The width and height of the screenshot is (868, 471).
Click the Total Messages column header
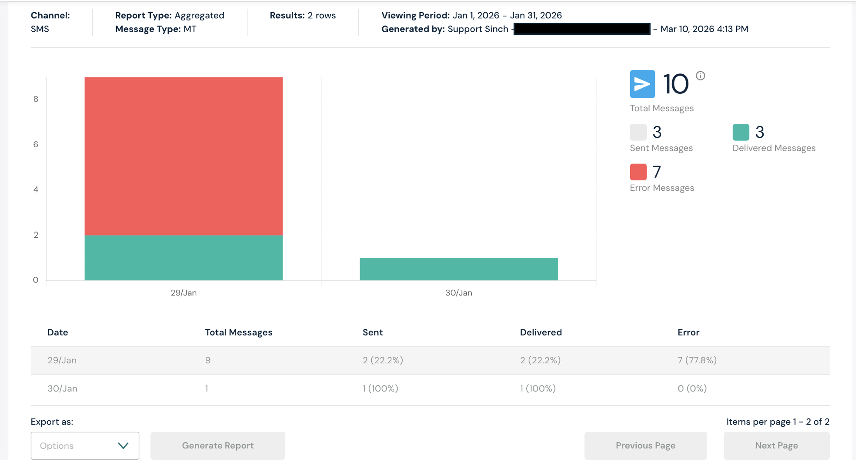pos(238,332)
